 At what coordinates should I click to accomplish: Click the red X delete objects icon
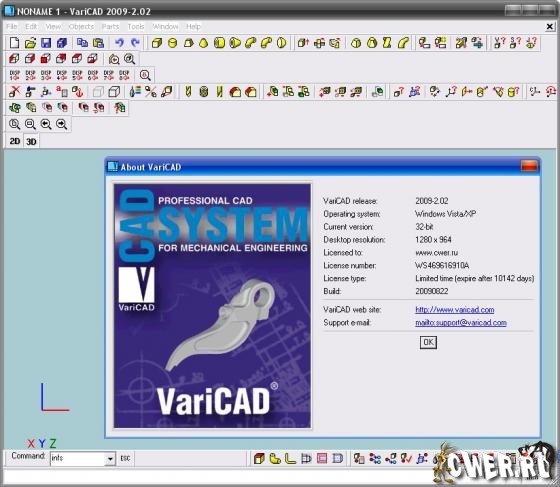tap(14, 92)
